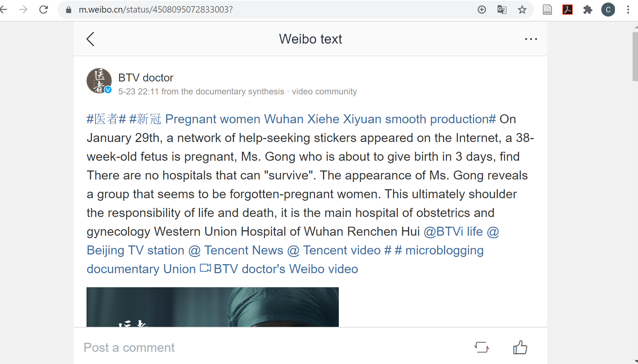This screenshot has height=364, width=638.
Task: Click the BTV doctor profile avatar
Action: coord(99,81)
